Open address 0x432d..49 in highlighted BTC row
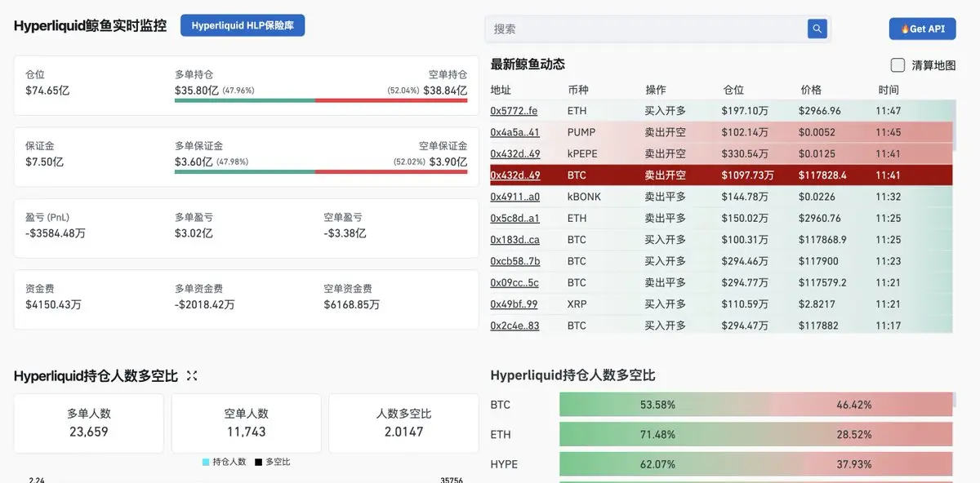This screenshot has width=980, height=483. point(515,175)
